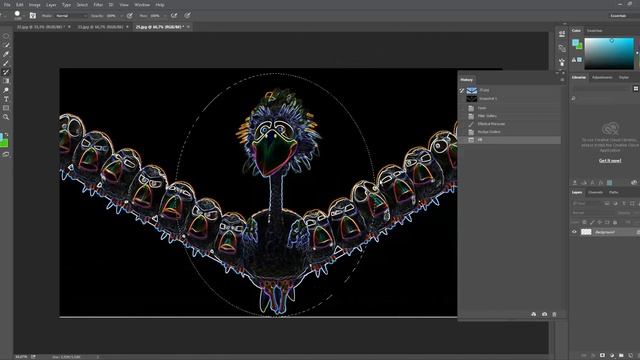The image size is (640, 360).
Task: Select the Elliptical Marquee history state
Action: tap(509, 124)
